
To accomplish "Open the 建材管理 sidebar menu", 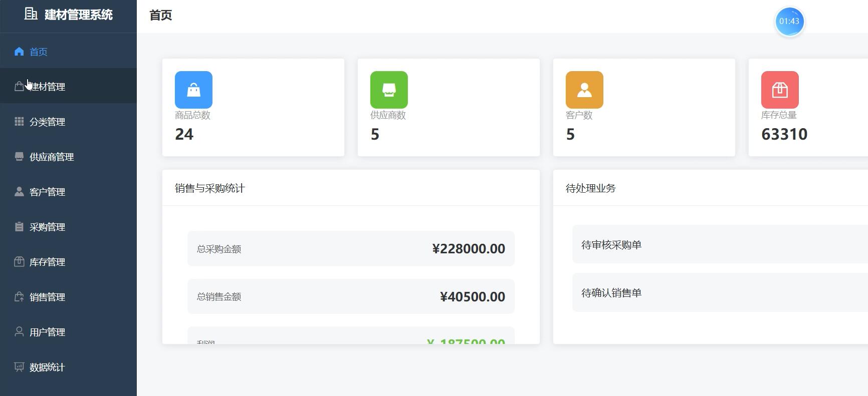I will 68,87.
